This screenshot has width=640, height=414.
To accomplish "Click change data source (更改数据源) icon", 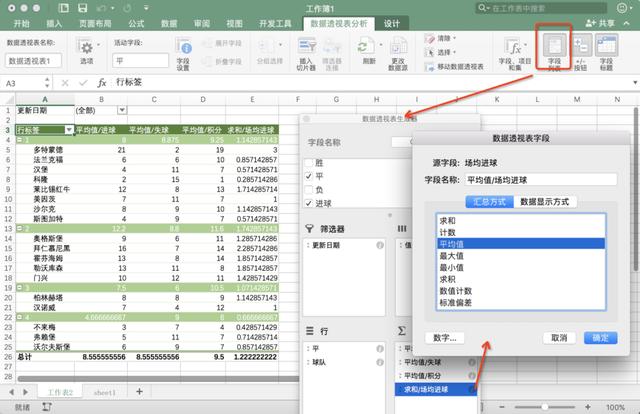I will [398, 46].
